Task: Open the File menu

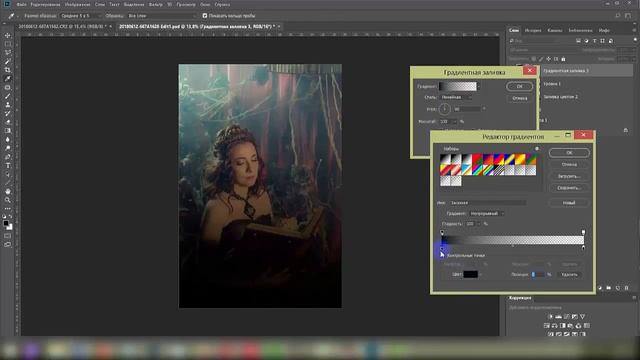Action: tap(22, 4)
